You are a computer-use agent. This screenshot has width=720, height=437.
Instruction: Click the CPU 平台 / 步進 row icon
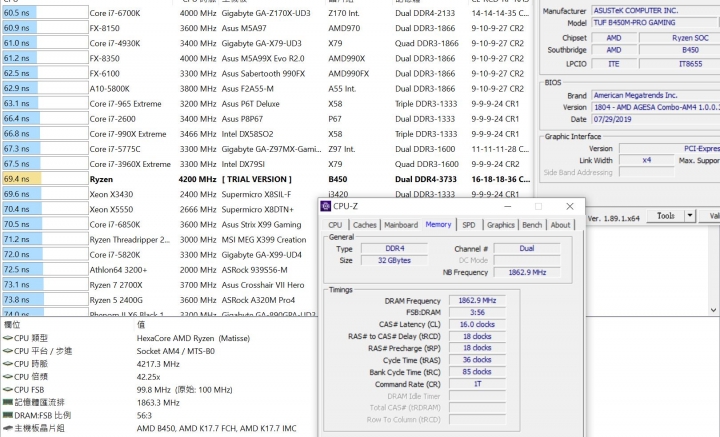pos(7,351)
